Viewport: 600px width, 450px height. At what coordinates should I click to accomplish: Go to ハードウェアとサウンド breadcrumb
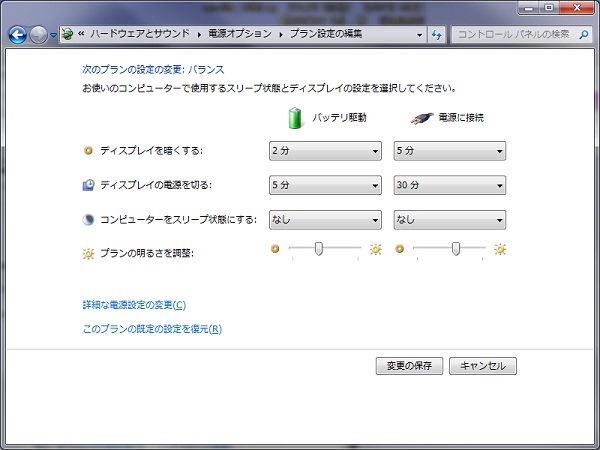click(x=140, y=34)
